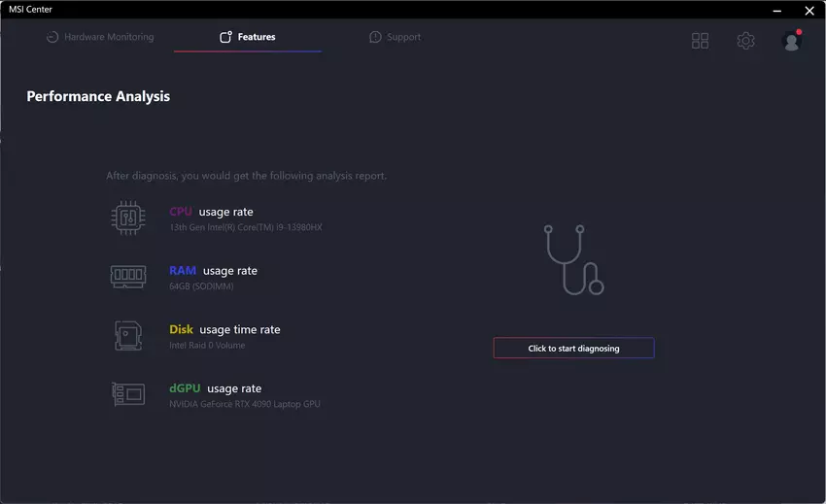This screenshot has width=826, height=504.
Task: Click the stethoscope diagnosis icon
Action: tap(573, 259)
